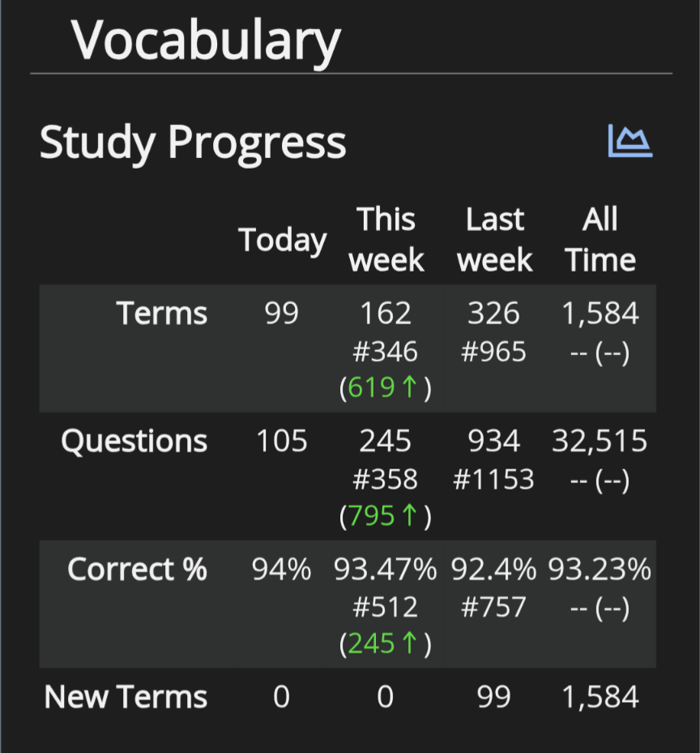
Task: Select the All Time column header
Action: [600, 240]
